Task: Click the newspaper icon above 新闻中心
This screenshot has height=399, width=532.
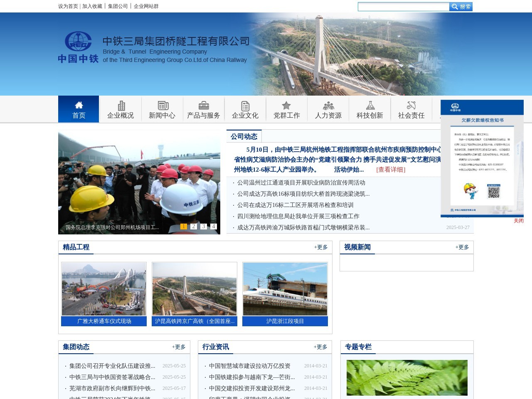Action: coord(163,106)
